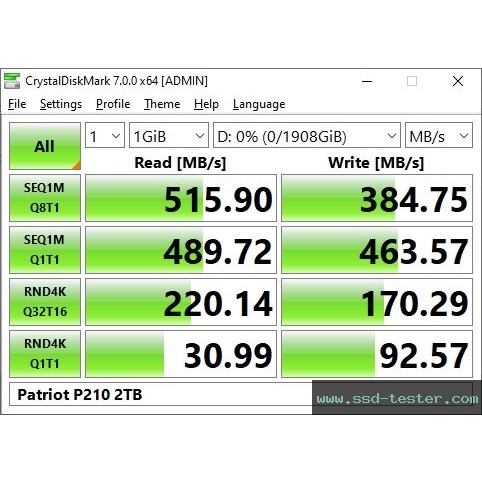Screen dimensions: 482x482
Task: Close the CrystalDiskMark window
Action: click(458, 81)
